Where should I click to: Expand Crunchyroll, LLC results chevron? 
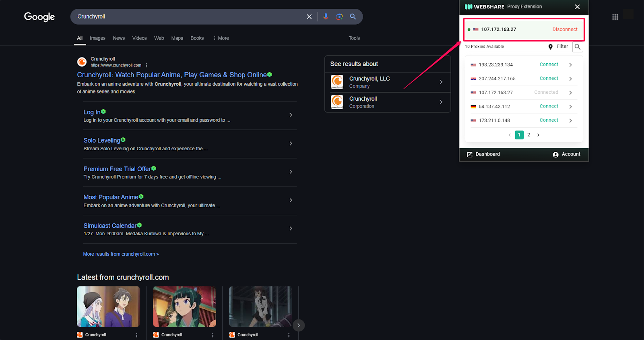click(x=441, y=82)
